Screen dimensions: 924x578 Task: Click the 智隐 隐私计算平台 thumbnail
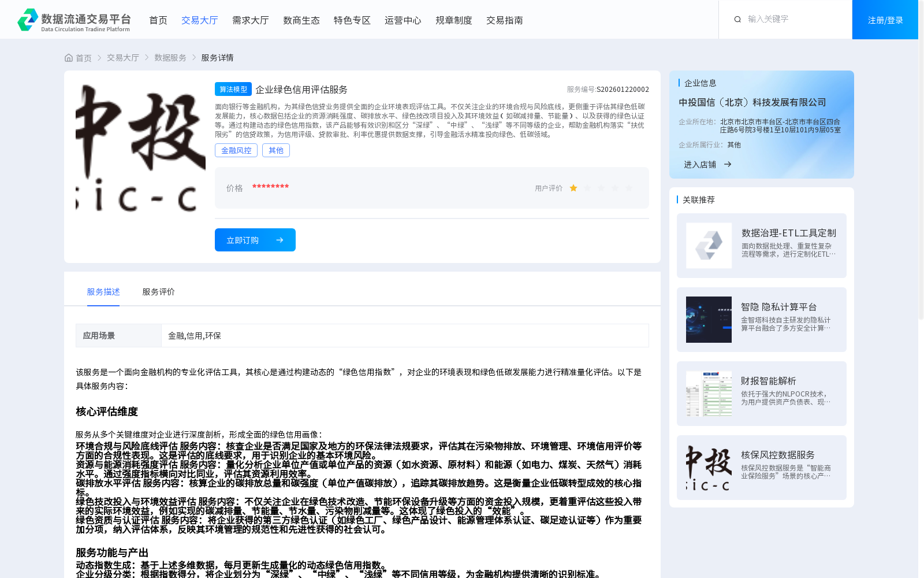[709, 320]
